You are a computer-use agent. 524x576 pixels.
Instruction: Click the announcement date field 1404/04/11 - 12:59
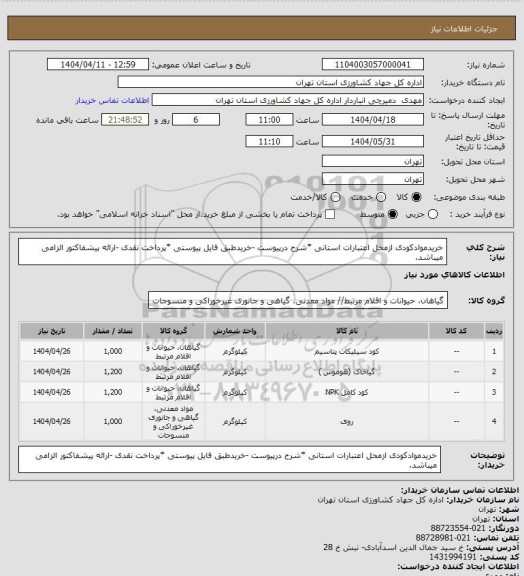[x=98, y=65]
